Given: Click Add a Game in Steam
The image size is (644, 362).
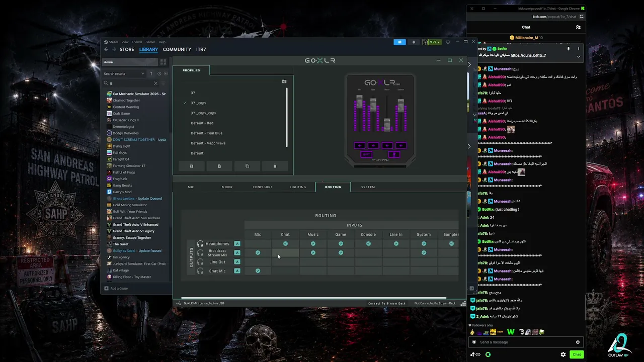Looking at the screenshot, I should click(x=116, y=289).
